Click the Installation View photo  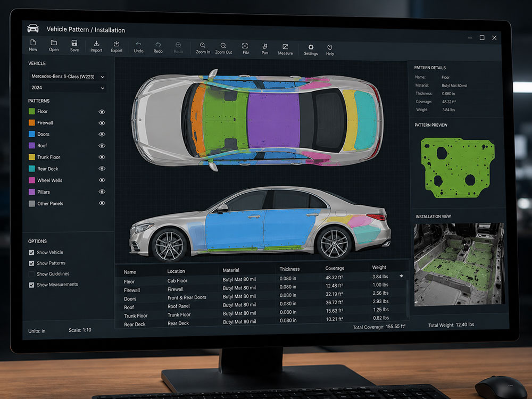click(x=459, y=264)
